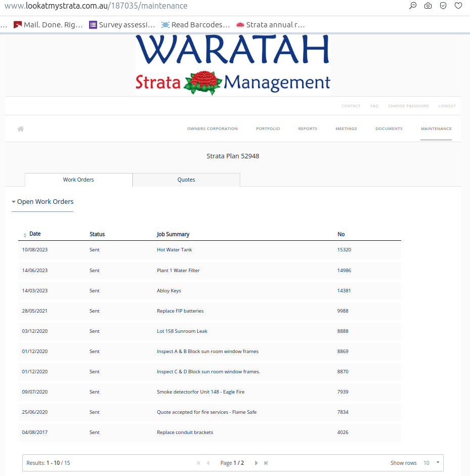Jump to last page of results
The image size is (470, 476).
point(266,463)
